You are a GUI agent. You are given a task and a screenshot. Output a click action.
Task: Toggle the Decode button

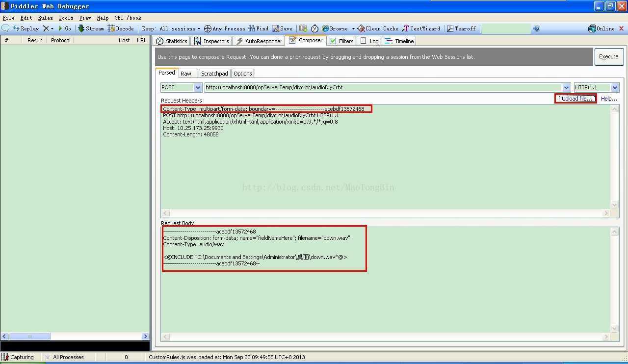tap(121, 28)
